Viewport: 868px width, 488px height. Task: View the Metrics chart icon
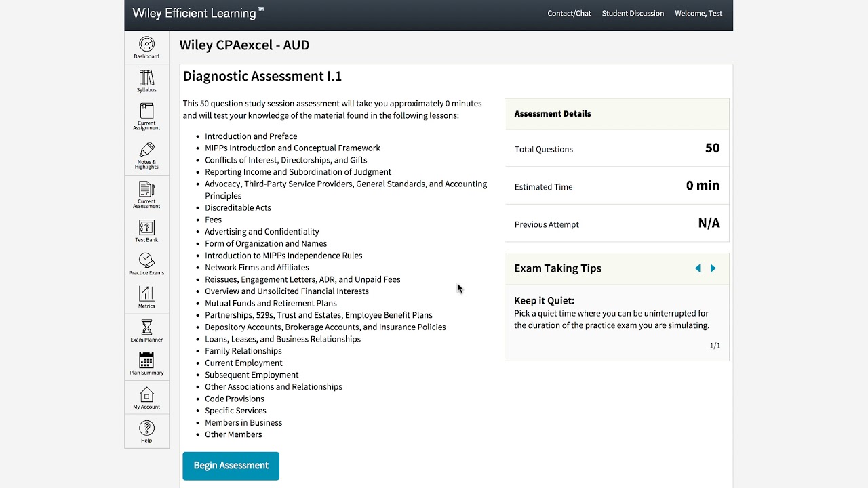[x=146, y=293]
